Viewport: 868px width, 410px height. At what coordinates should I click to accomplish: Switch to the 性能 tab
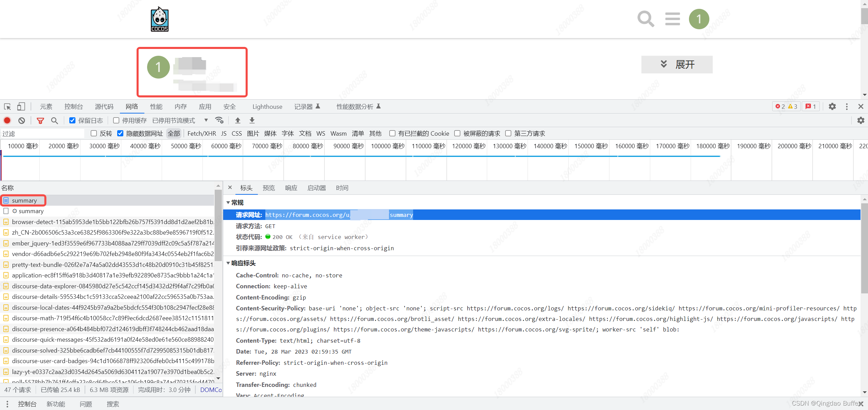pos(156,107)
